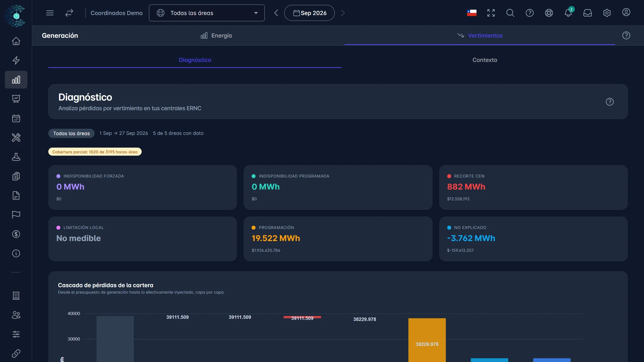Open the Sep 2026 date picker

(x=309, y=13)
